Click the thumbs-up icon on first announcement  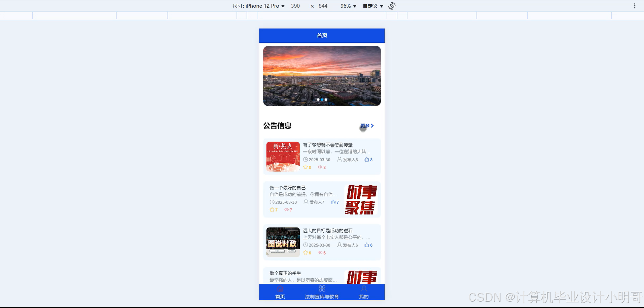(366, 159)
